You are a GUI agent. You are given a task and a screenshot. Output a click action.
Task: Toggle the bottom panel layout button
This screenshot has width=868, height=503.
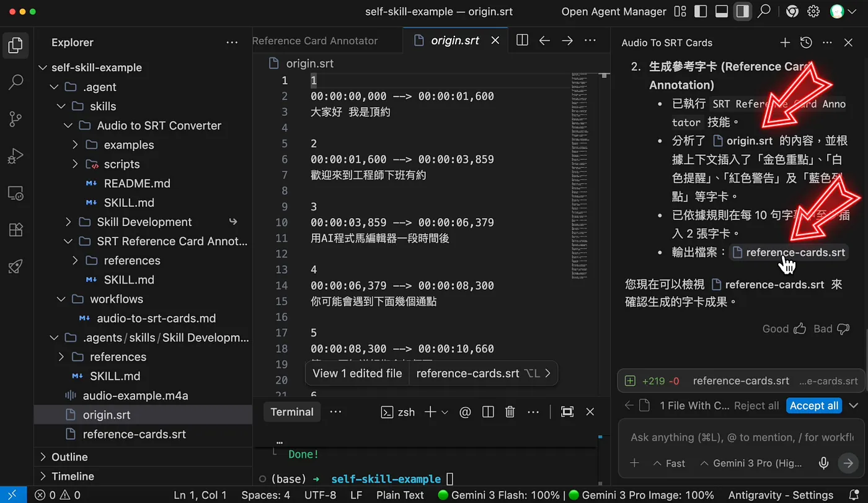[721, 12]
